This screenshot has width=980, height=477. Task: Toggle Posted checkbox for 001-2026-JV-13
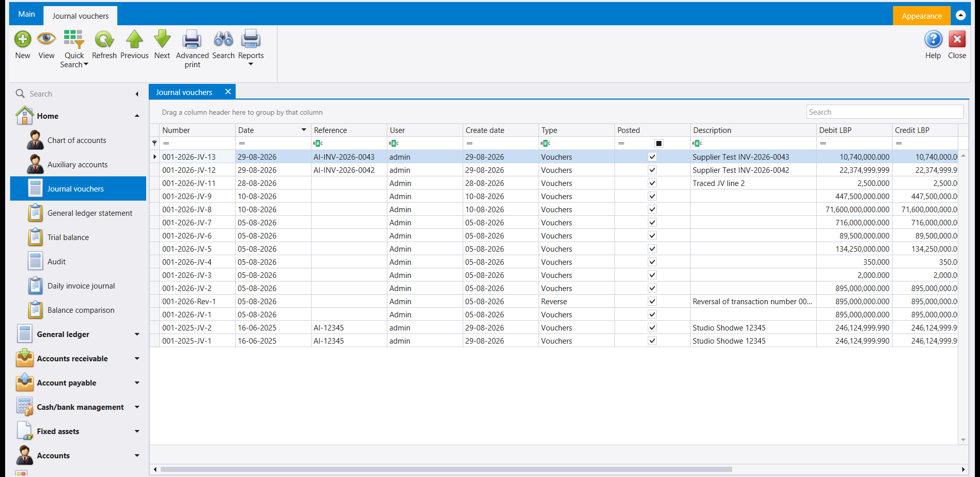pos(652,157)
